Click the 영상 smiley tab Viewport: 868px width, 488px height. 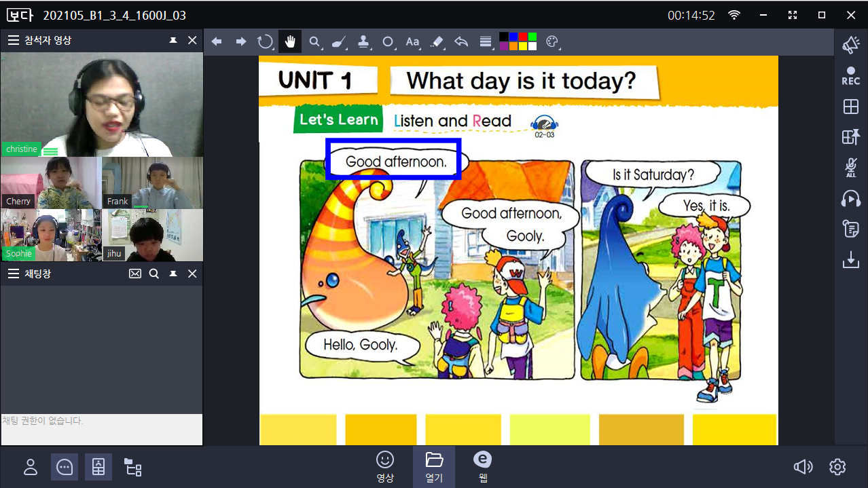click(x=385, y=466)
